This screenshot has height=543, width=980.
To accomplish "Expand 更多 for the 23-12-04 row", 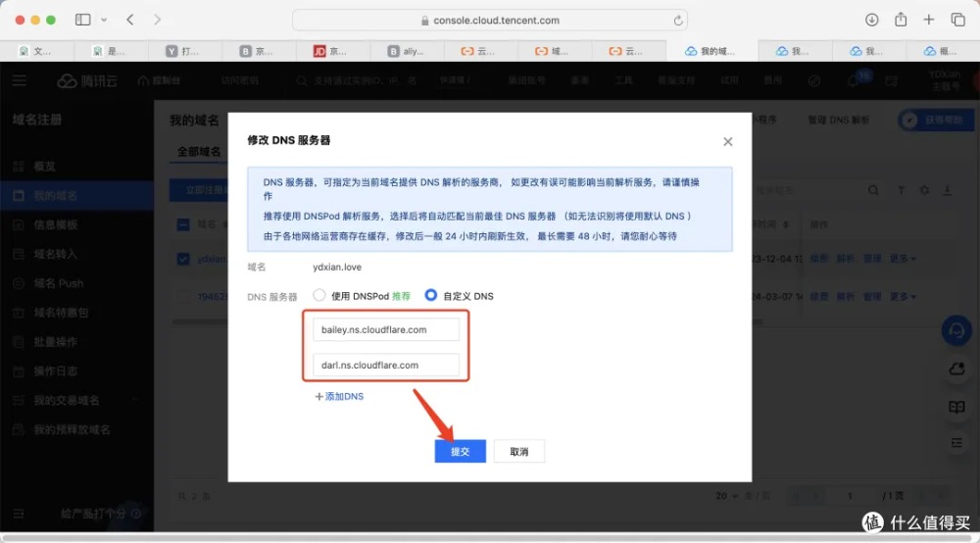I will [x=903, y=259].
